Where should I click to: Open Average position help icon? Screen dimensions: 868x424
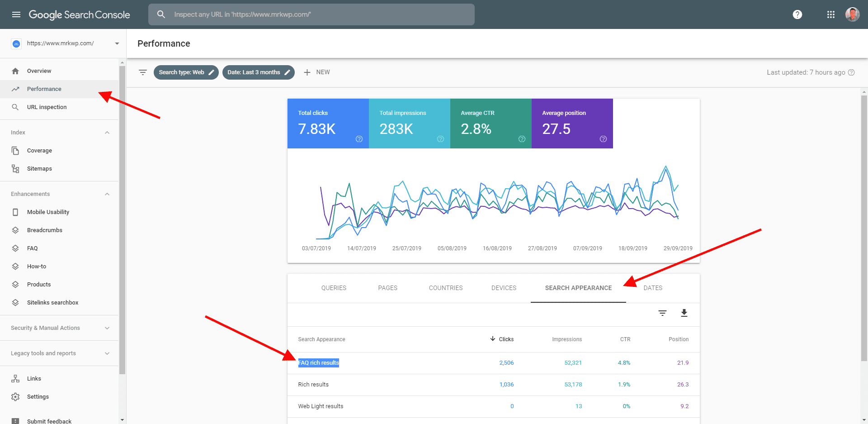[x=603, y=139]
